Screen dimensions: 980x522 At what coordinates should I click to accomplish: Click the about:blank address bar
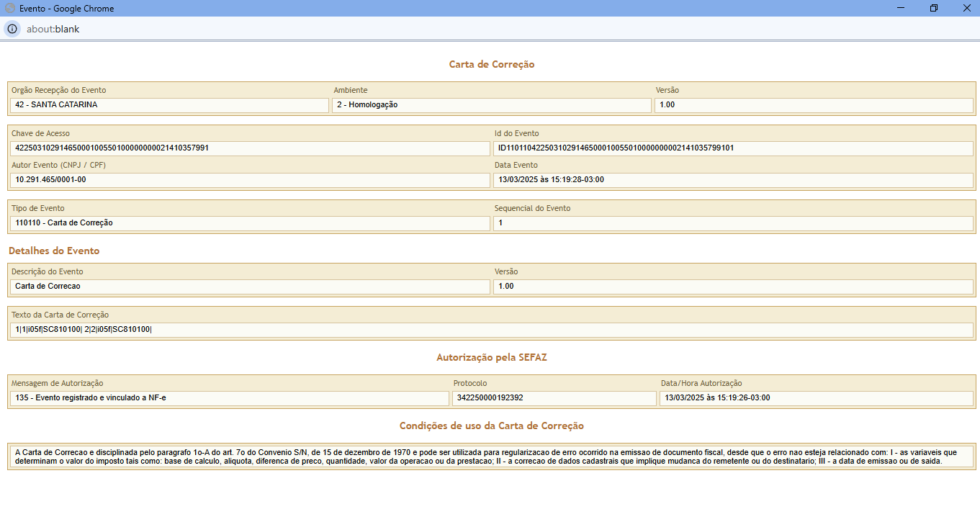pos(53,29)
